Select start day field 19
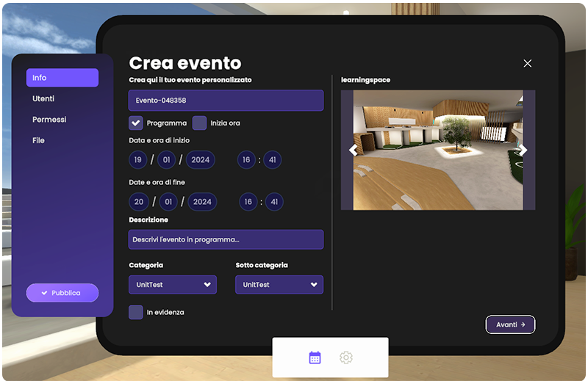This screenshot has width=588, height=381. tap(138, 160)
